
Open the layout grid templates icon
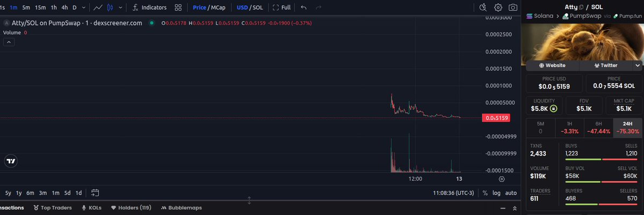click(178, 8)
